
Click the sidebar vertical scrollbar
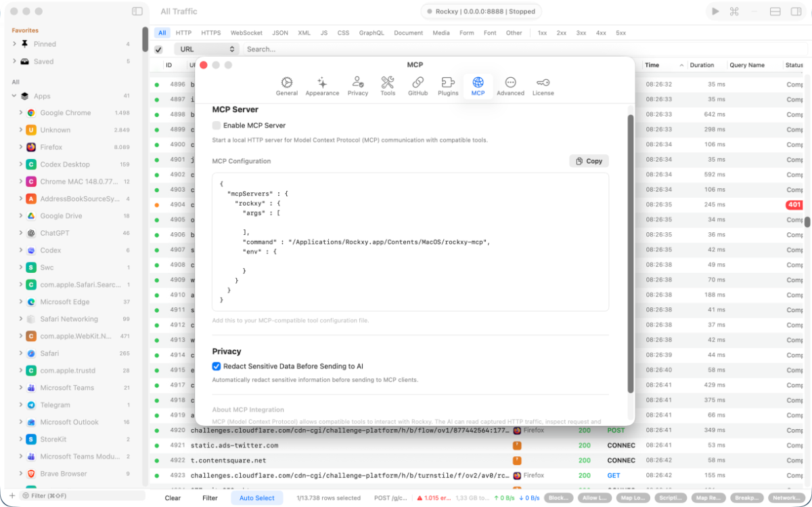(x=145, y=39)
